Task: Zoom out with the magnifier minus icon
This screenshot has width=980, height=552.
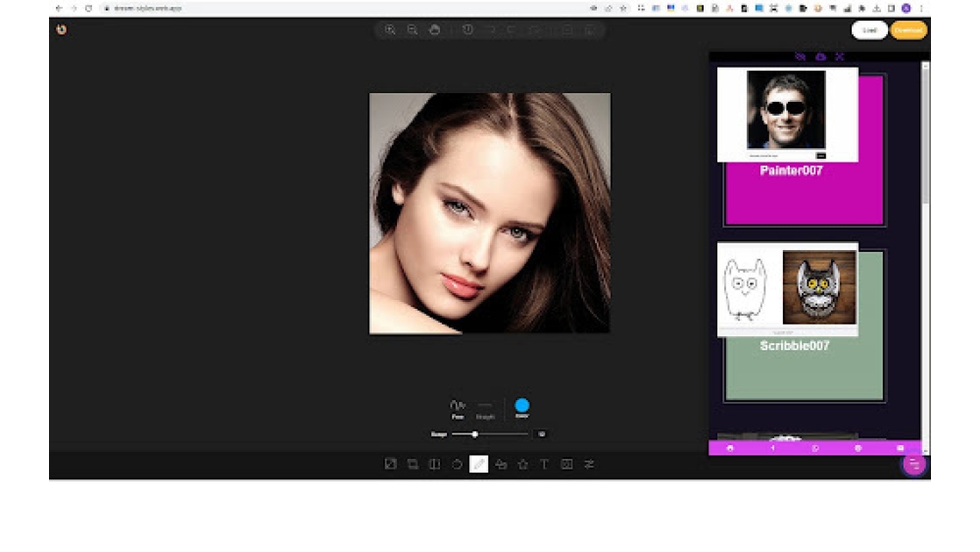Action: (x=413, y=30)
